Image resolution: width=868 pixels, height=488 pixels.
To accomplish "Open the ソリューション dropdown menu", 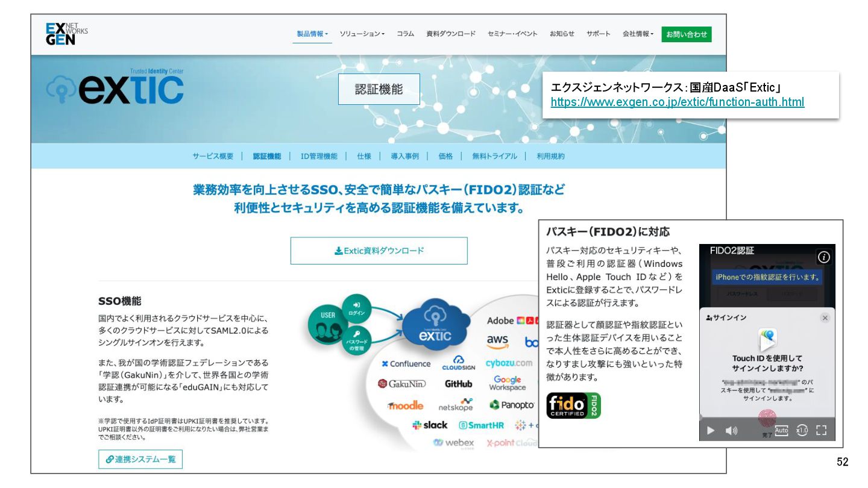I will [362, 34].
